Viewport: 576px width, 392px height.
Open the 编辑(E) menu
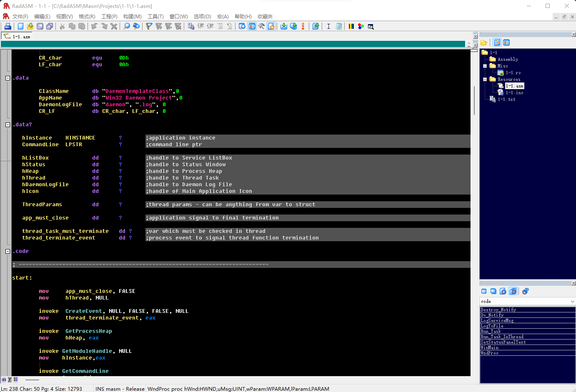[42, 16]
